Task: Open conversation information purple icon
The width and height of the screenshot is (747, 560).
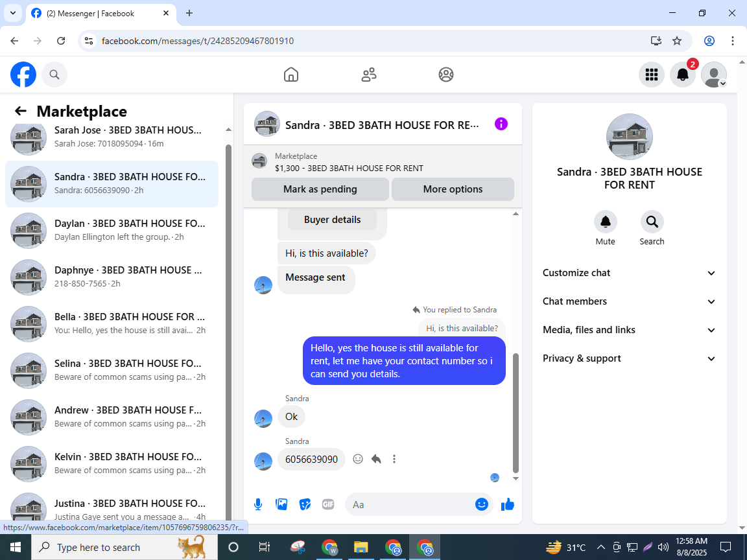Action: 501,124
